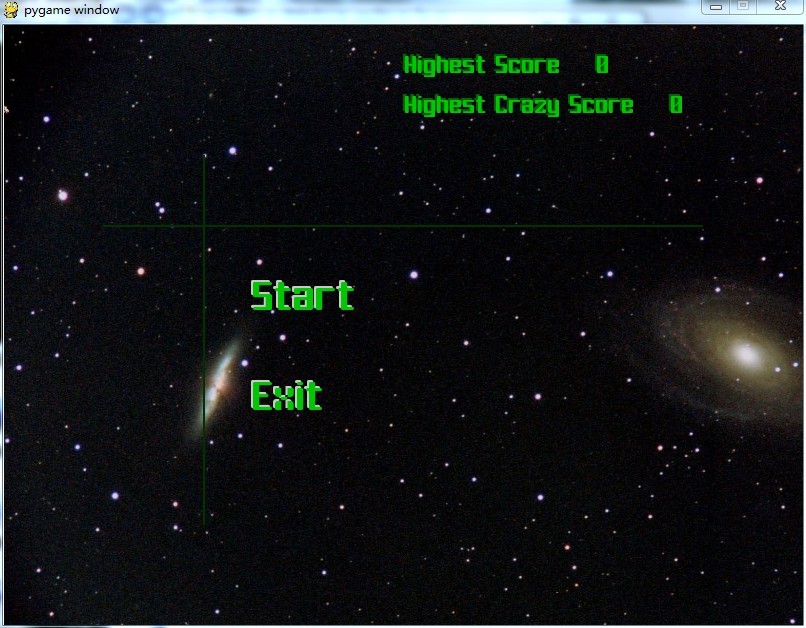Click the pygame window title text
Screen dimensions: 806x628
click(x=71, y=10)
